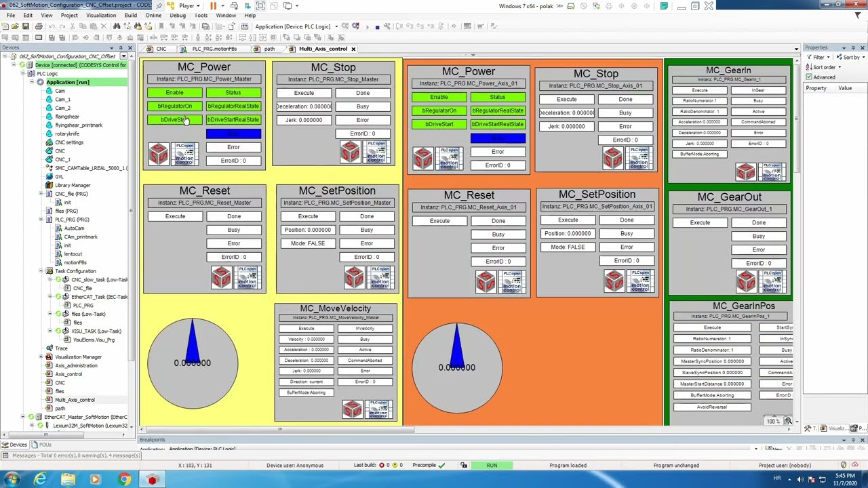Select Multi_Axis_control in the device tree
Screen dimensions: 868x488
75,400
